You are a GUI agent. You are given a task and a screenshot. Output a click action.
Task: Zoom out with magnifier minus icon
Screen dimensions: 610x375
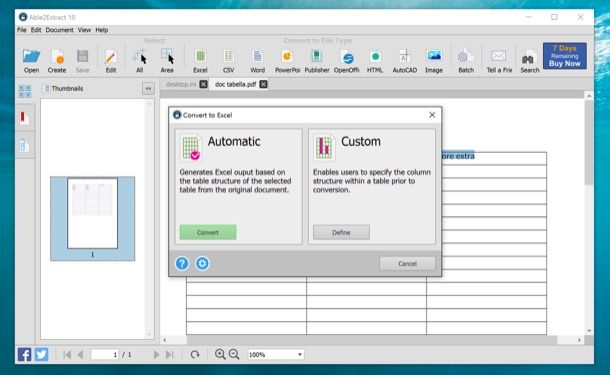[234, 354]
